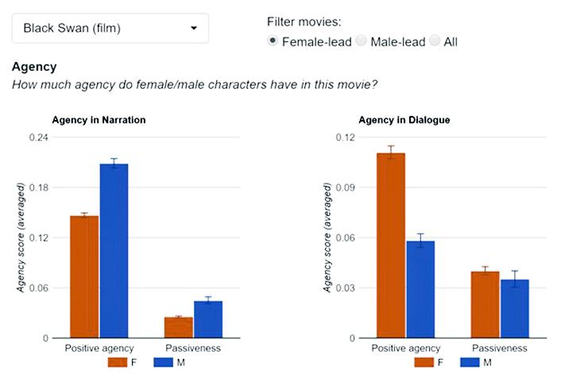Click female Passiveness bar in Narration chart

click(x=179, y=327)
